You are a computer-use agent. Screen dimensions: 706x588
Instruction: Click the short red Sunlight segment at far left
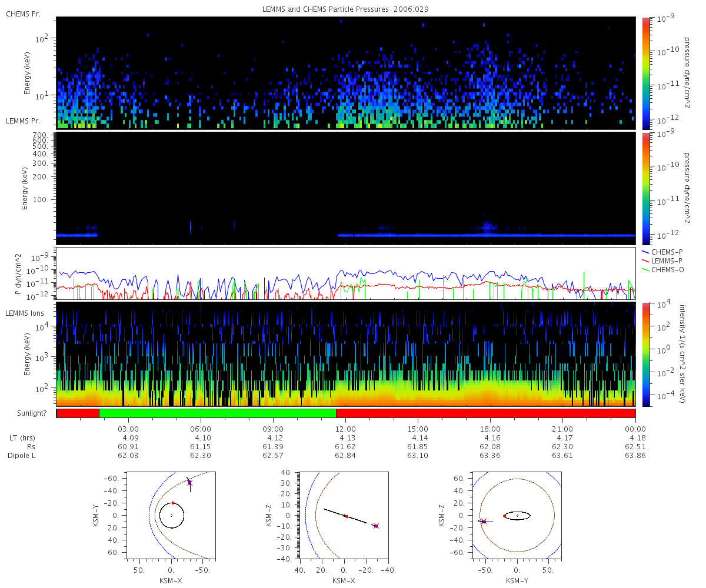[78, 413]
